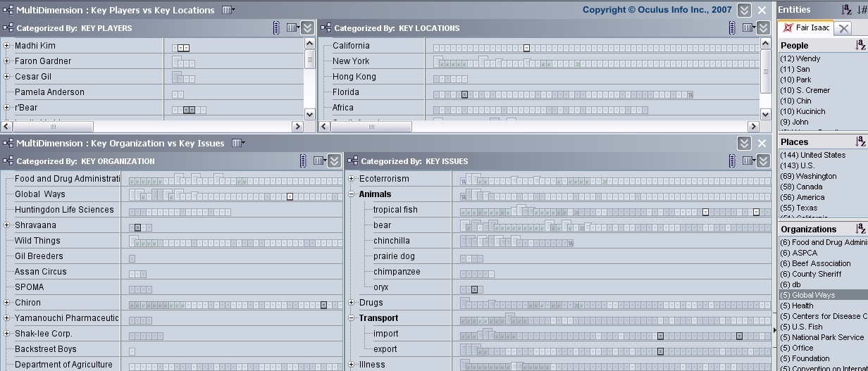Viewport: 868px width, 371px height.
Task: Collapse the KEY PLAYERS panel with double chevron
Action: coord(307,28)
